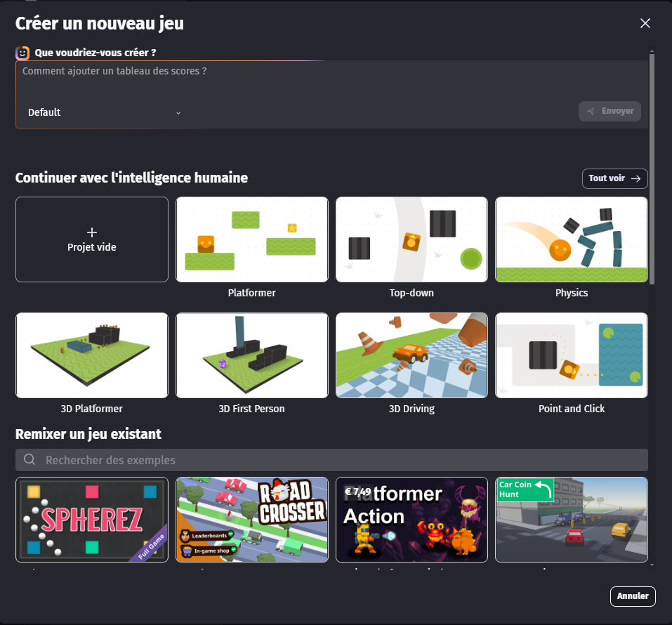
Task: Click the AI assistant face icon
Action: pyautogui.click(x=22, y=53)
